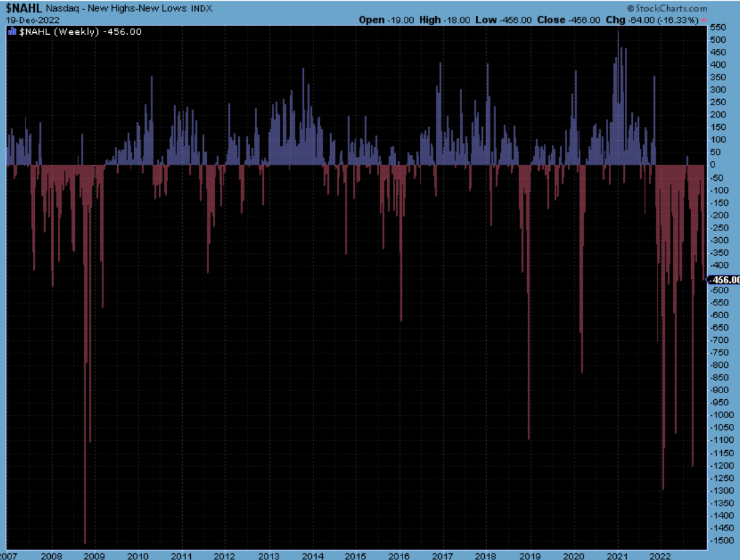Click the $NAHL ticker symbol in header
The height and width of the screenshot is (560, 740).
coord(24,9)
